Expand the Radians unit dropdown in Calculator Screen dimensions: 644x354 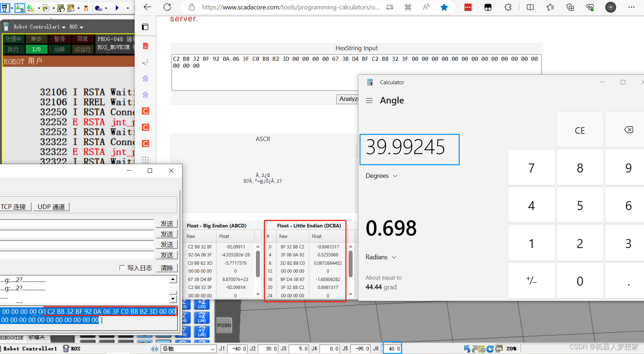381,257
